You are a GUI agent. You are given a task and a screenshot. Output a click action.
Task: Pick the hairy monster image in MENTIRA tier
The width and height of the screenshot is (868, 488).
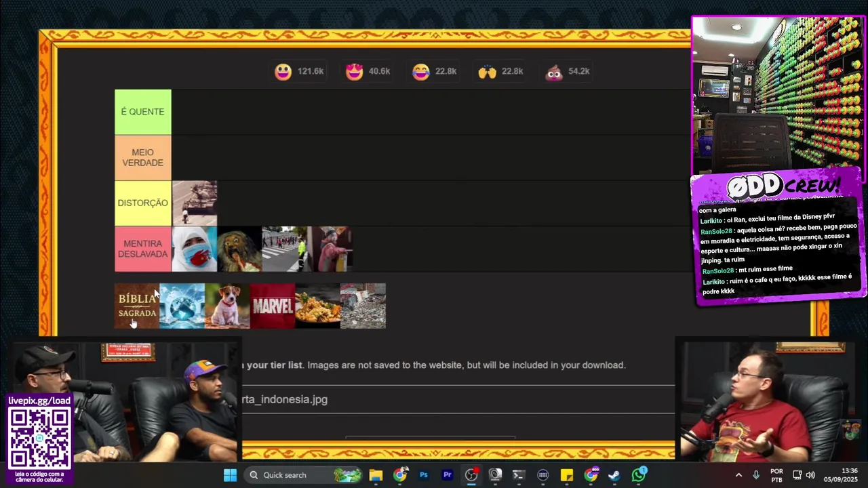click(239, 249)
